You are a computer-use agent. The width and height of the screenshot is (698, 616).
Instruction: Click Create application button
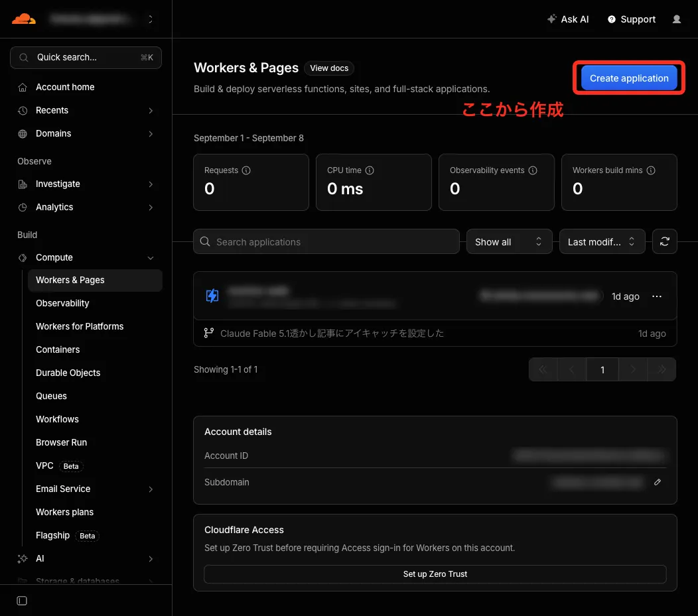pos(629,78)
